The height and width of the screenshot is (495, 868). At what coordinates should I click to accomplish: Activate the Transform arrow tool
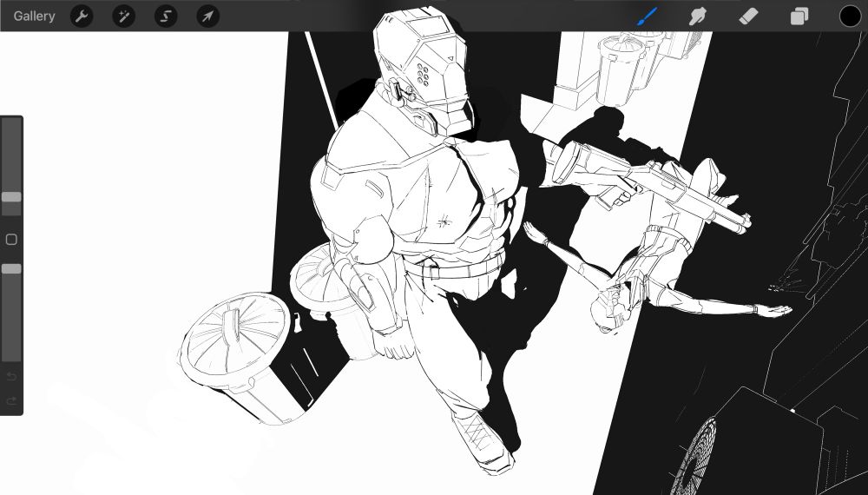(207, 16)
